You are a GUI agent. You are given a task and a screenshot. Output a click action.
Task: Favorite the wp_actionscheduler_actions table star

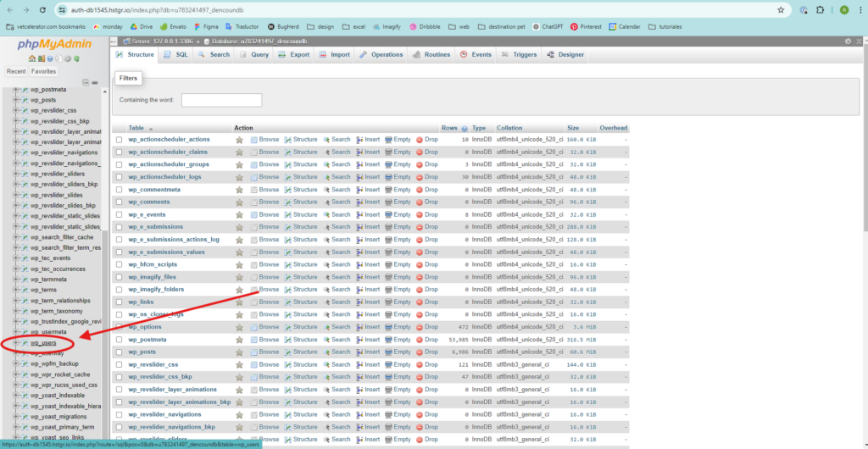(x=239, y=139)
